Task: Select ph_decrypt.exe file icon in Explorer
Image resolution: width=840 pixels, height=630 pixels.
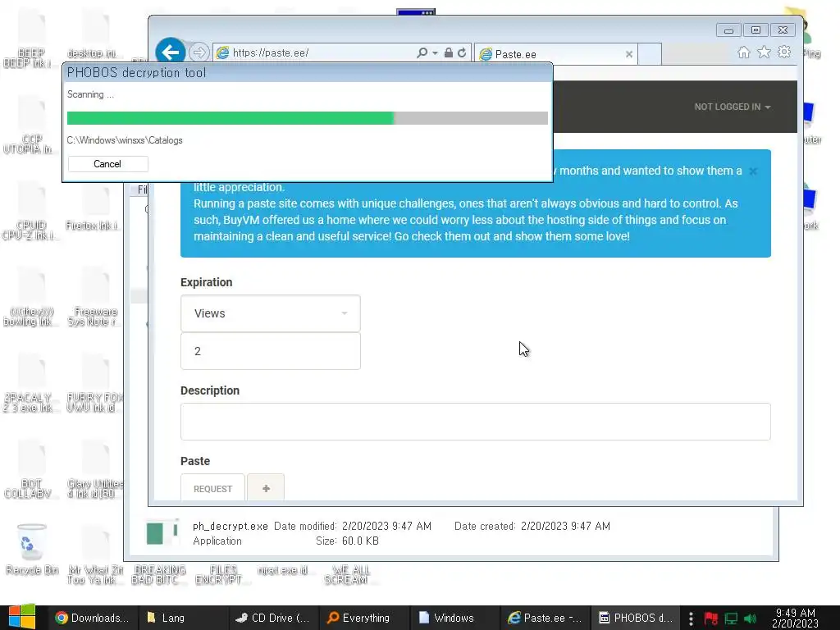Action: pyautogui.click(x=162, y=533)
